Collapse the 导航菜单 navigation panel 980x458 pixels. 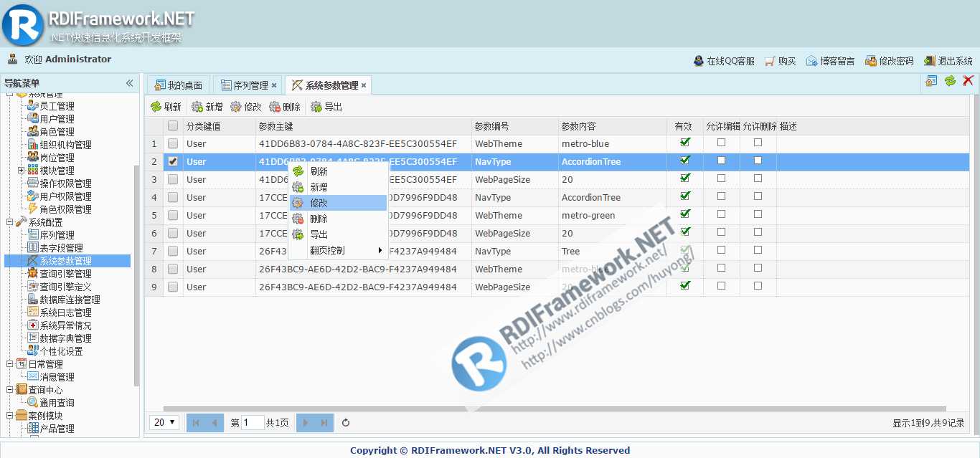(130, 83)
